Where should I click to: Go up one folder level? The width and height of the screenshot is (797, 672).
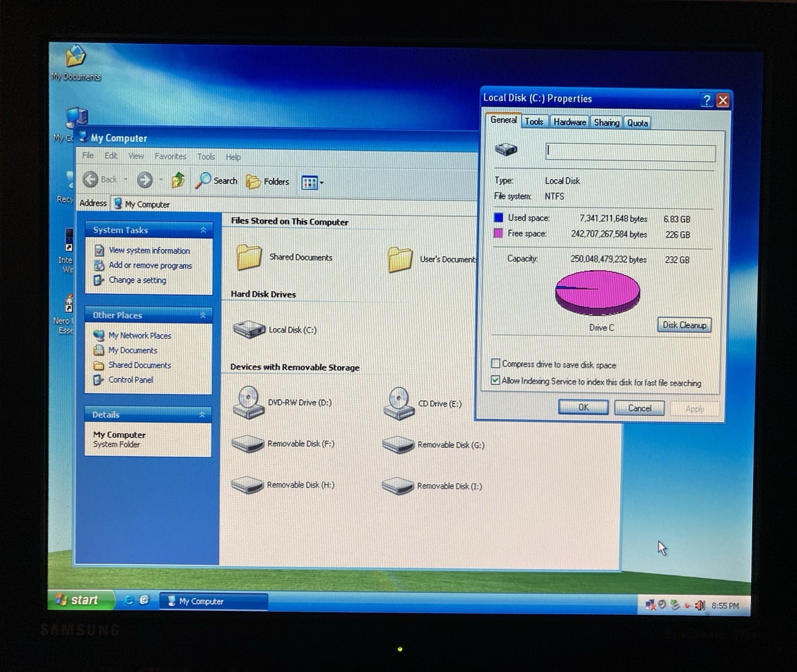click(178, 180)
